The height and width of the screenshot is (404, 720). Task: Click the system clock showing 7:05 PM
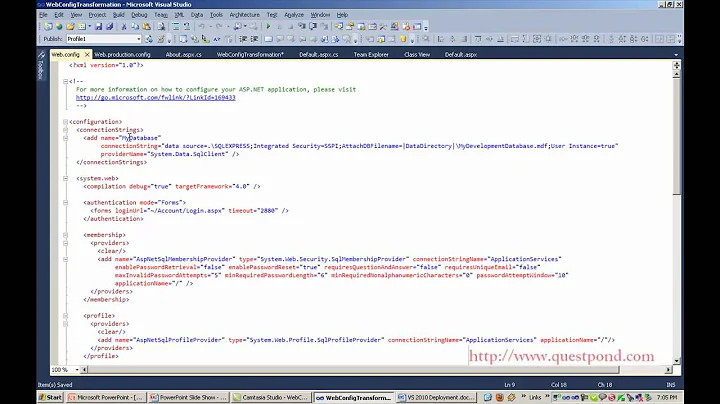667,397
